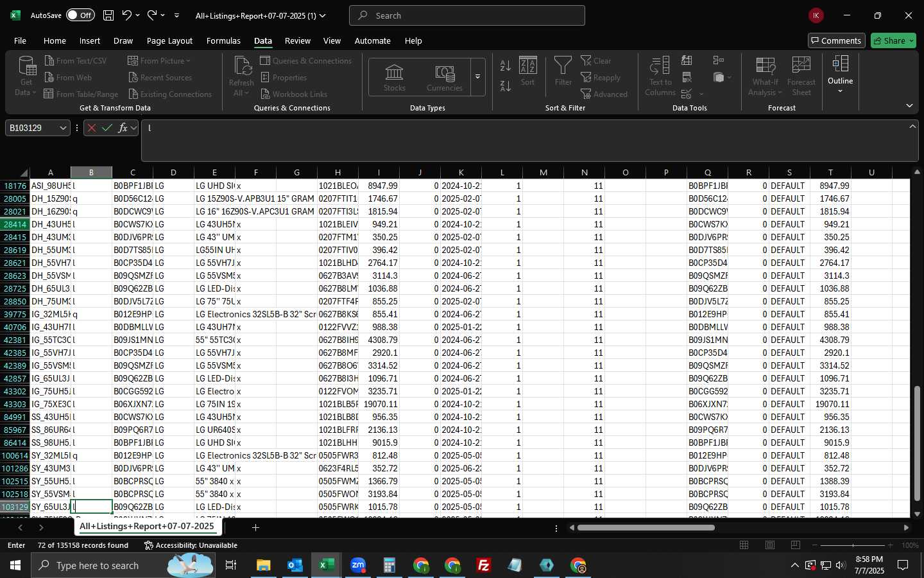Switch to the Insert tab

[x=90, y=40]
